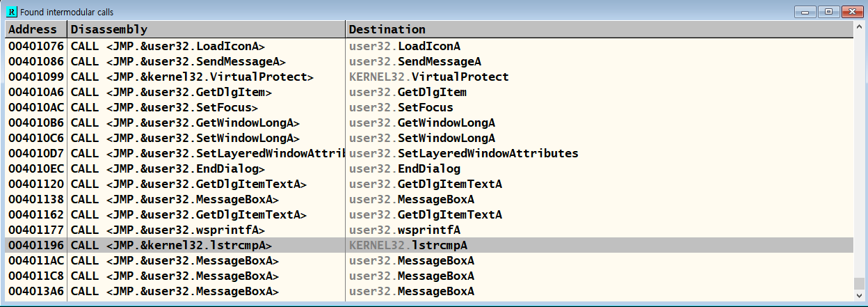Select destination KERNEL32.lstrcmpA
Screen dimensions: 868x307
click(408, 245)
